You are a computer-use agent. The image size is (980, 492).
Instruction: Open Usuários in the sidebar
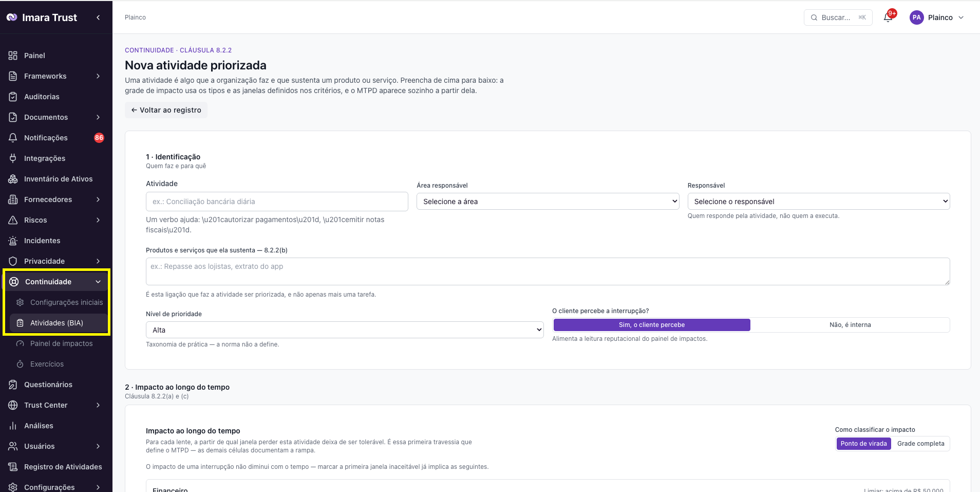[x=56, y=446]
